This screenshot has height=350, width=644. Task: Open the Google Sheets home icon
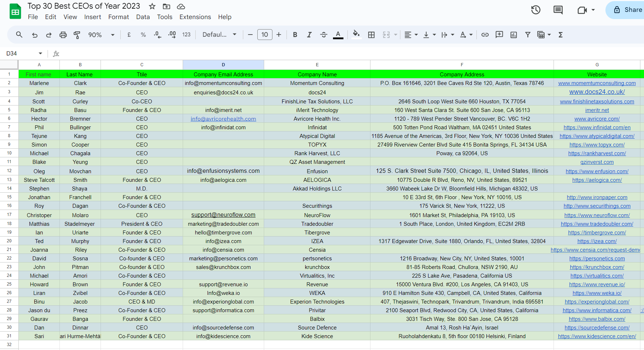pos(15,12)
